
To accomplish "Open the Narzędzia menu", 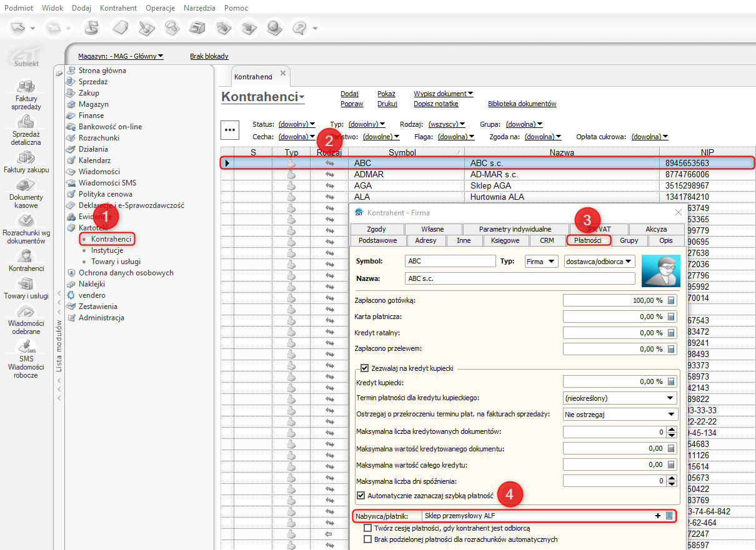I will pos(199,8).
